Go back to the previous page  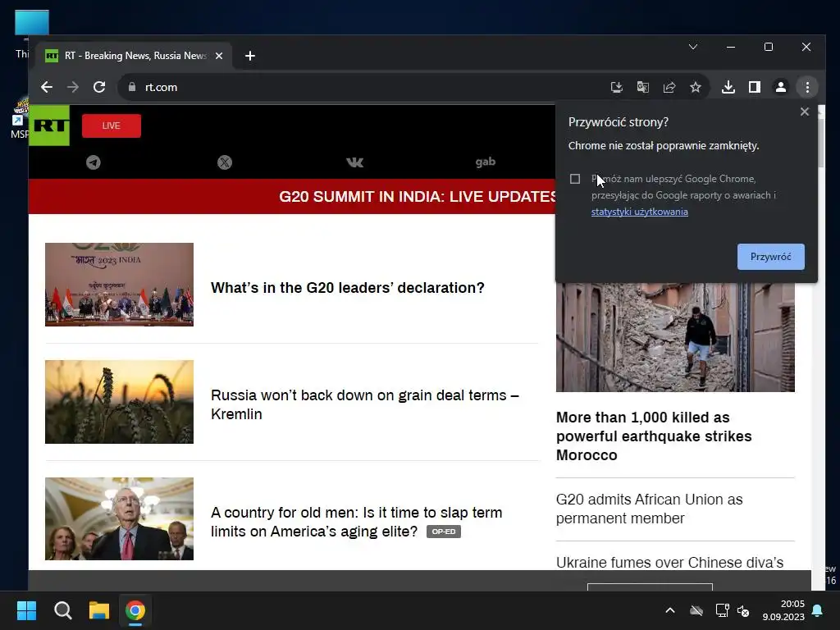(47, 87)
